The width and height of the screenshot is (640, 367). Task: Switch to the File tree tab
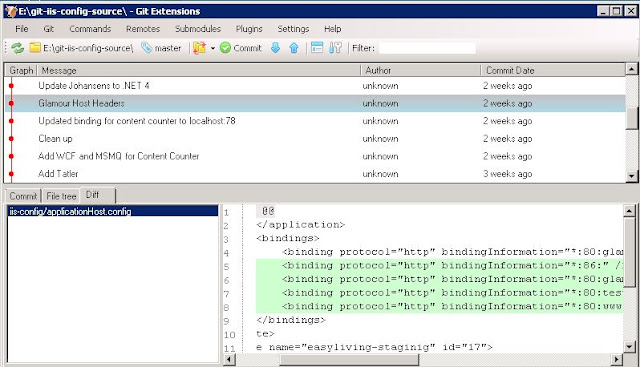61,196
